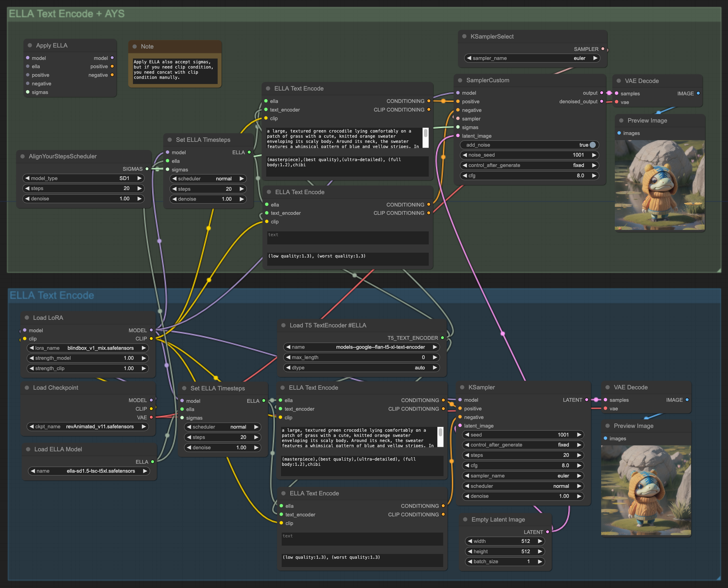This screenshot has width=728, height=588.
Task: Click the SamplerCustom output connector dot
Action: click(602, 93)
